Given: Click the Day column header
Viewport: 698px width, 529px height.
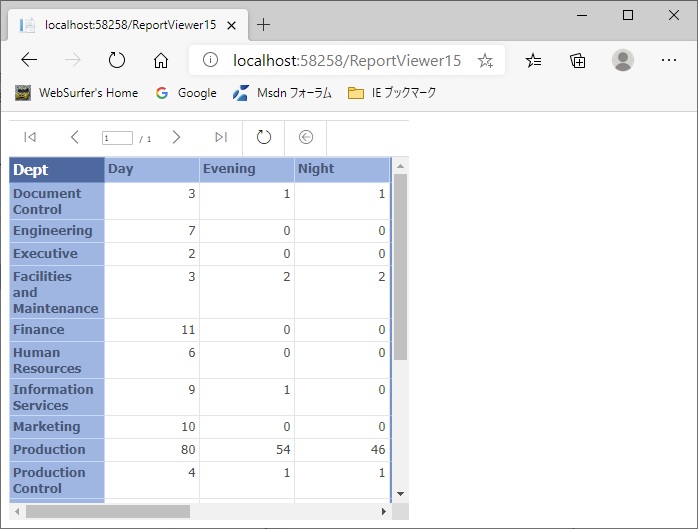Looking at the screenshot, I should 152,170.
